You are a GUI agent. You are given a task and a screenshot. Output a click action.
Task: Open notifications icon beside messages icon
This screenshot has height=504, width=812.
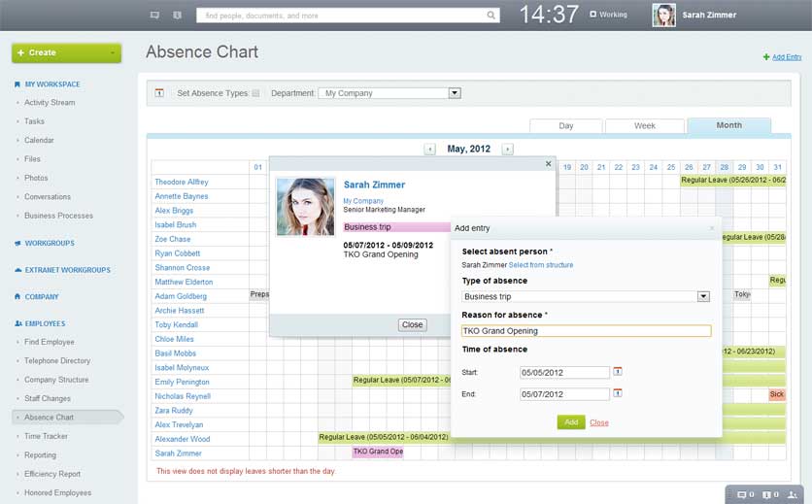177,16
